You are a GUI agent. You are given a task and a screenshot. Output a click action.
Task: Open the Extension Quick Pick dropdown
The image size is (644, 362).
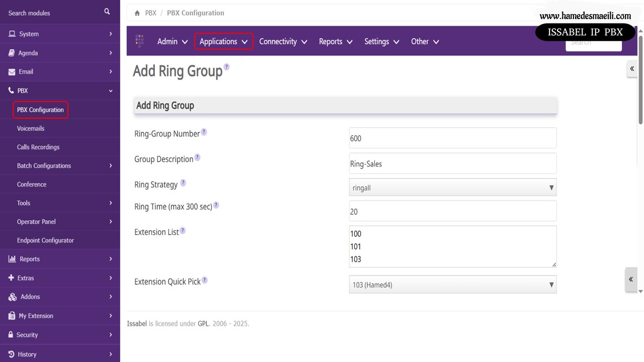tap(452, 285)
